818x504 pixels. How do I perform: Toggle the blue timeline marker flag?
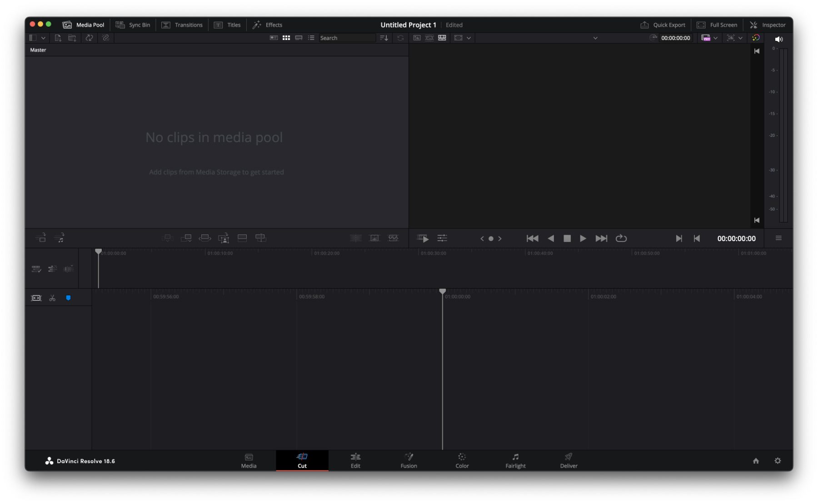[68, 298]
